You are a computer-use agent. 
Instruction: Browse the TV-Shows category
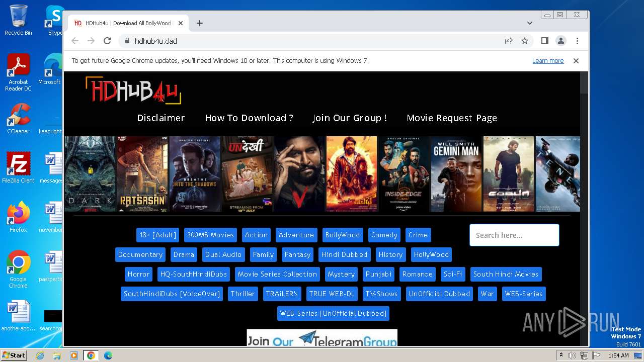coord(381,294)
